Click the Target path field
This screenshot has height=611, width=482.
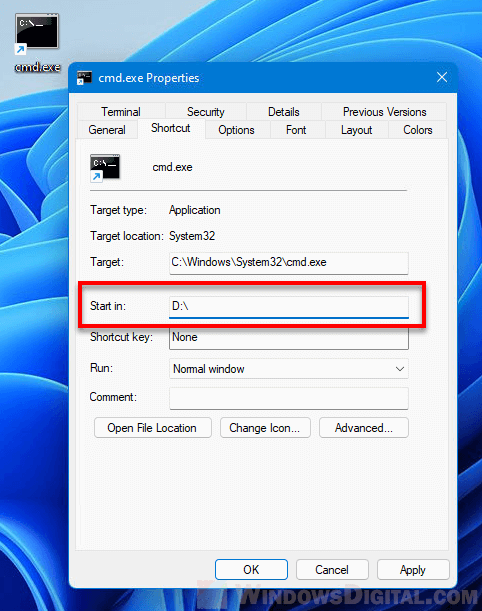289,263
